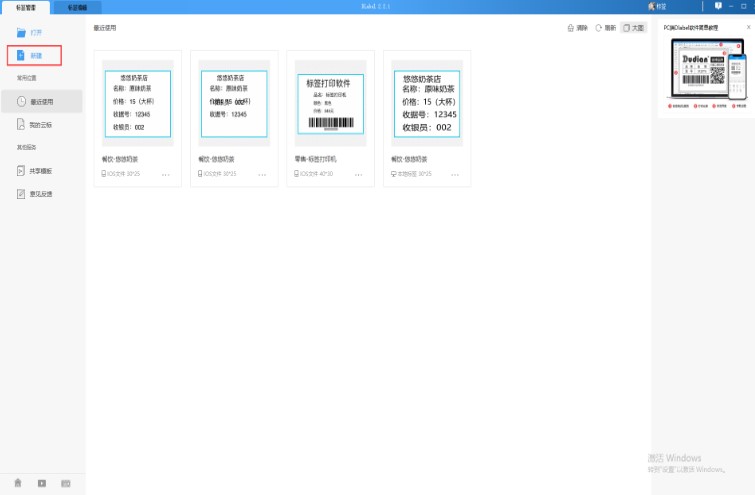
Task: Click 刷新 refresh icon in top toolbar
Action: (599, 28)
